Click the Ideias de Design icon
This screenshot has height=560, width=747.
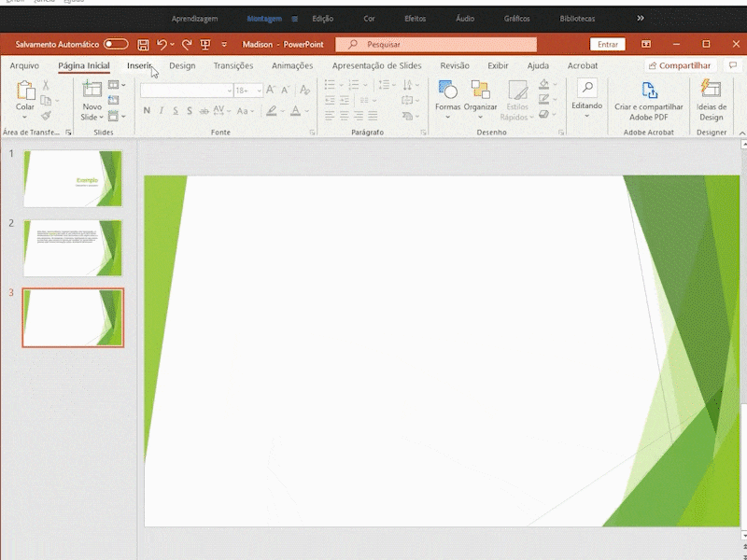click(x=712, y=101)
